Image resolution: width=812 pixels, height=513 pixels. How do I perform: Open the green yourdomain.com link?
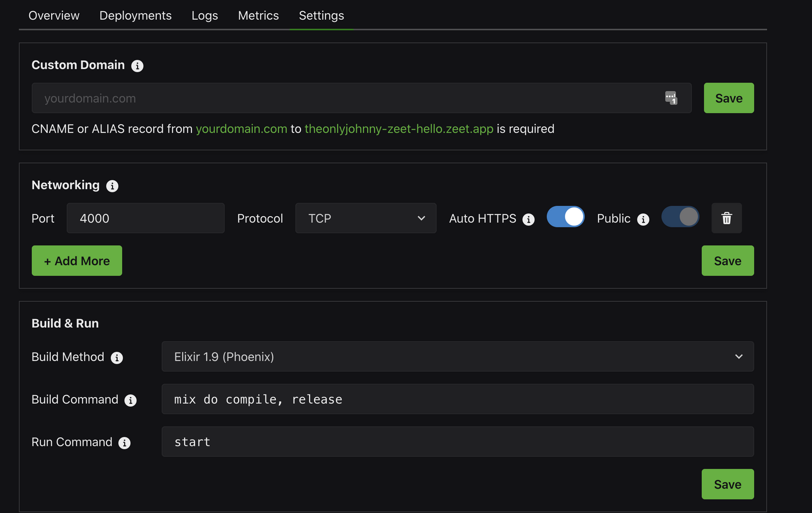click(x=242, y=129)
